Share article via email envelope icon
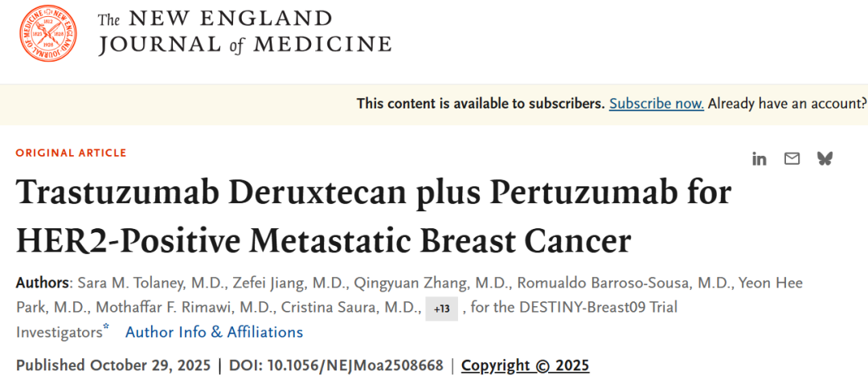The width and height of the screenshot is (868, 380). [x=792, y=159]
